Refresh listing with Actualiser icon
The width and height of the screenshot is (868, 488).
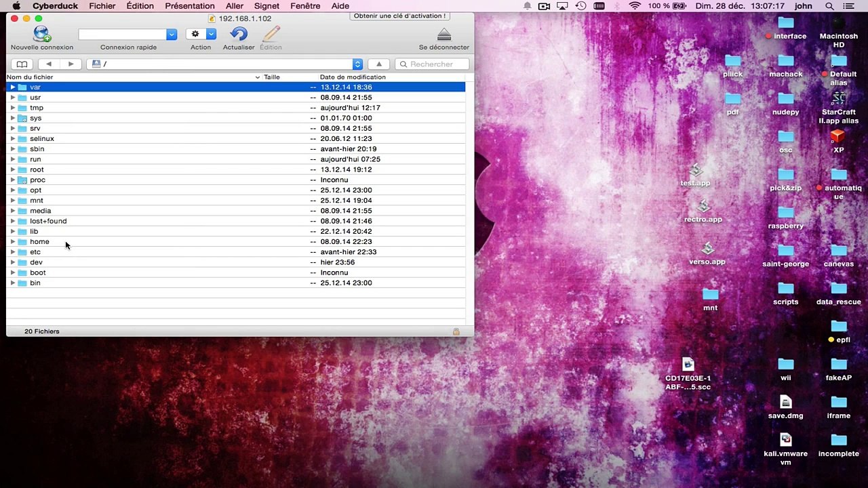(x=239, y=34)
